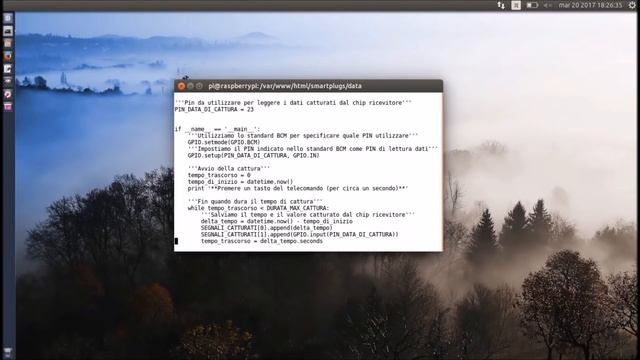Open the date and time calendar menu
640x360 pixels.
click(x=590, y=5)
